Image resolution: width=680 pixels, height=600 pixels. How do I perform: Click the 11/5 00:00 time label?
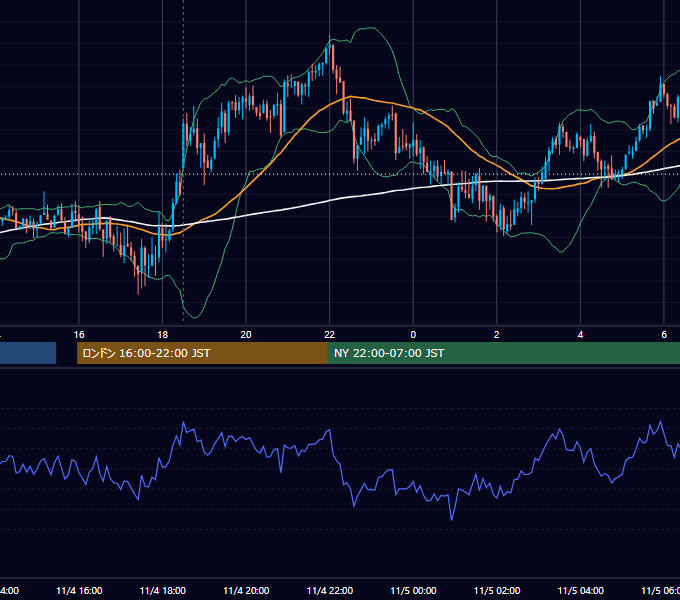413,590
